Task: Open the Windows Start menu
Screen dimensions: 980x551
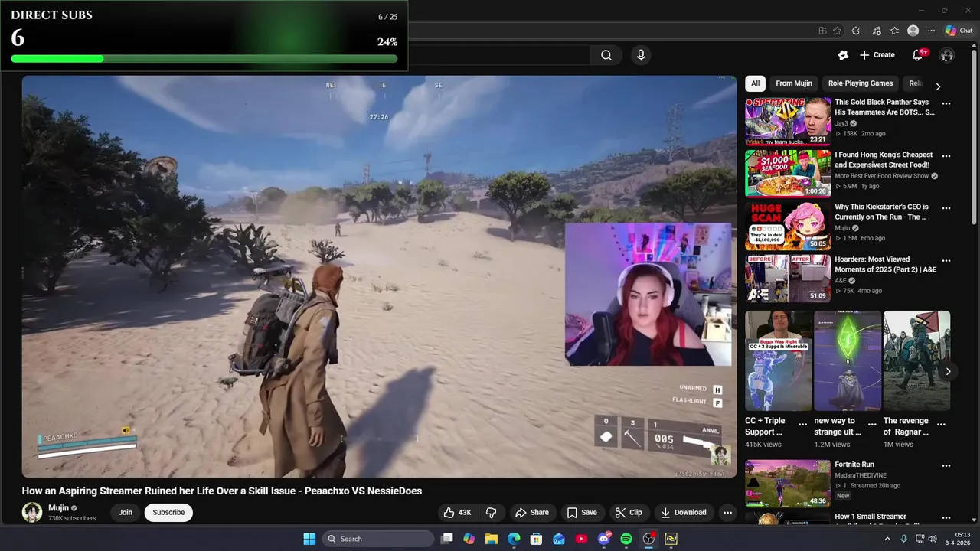Action: [x=309, y=539]
